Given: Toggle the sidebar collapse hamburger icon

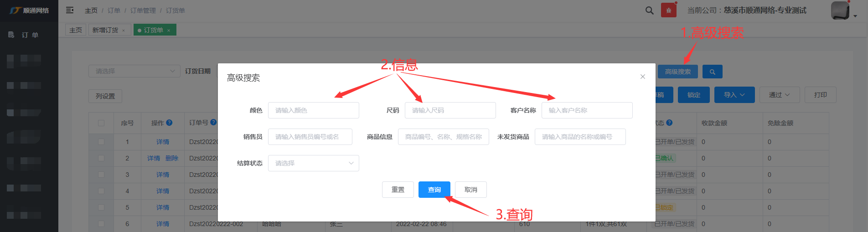Looking at the screenshot, I should click(x=70, y=10).
